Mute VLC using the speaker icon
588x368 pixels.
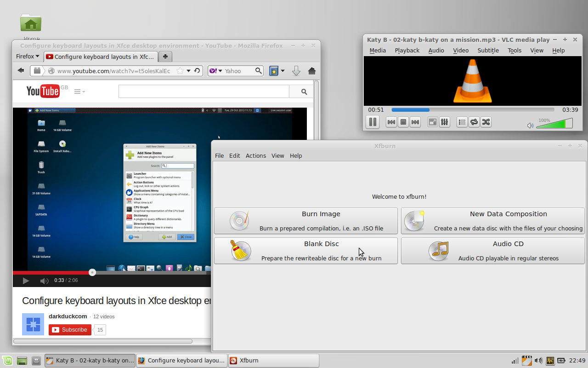(530, 125)
